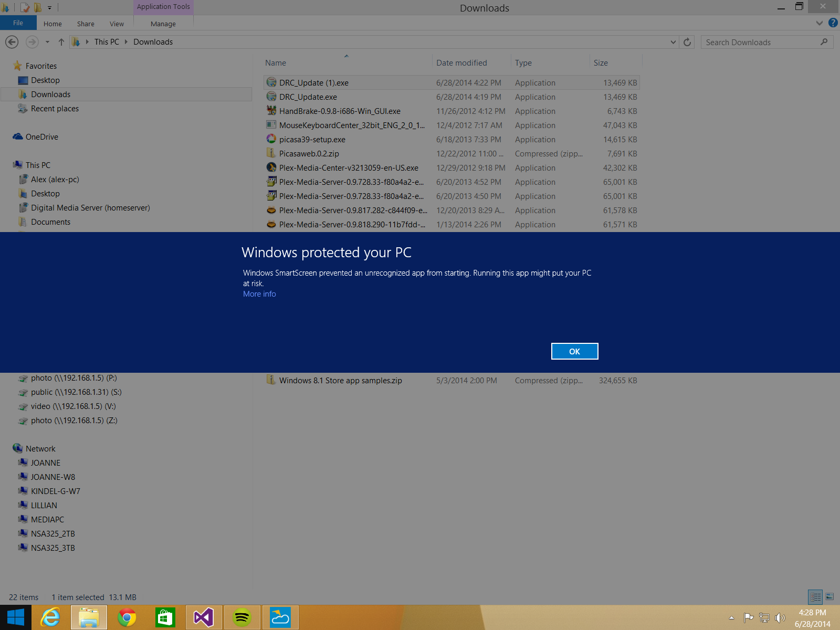Switch to Details view layout button
840x630 pixels.
coord(815,597)
